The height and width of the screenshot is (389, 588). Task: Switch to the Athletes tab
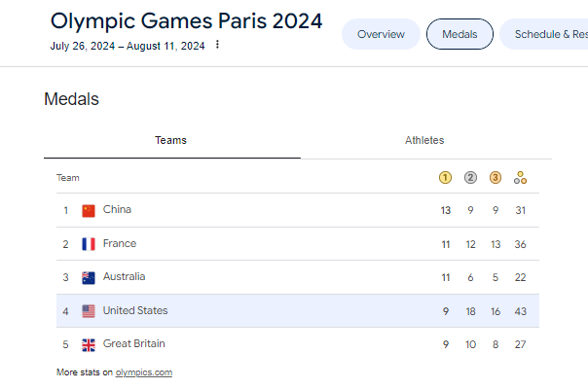(x=424, y=141)
